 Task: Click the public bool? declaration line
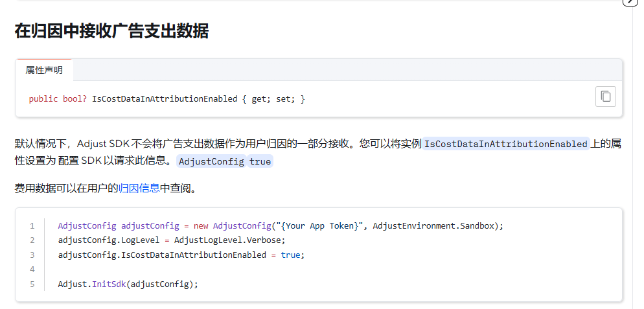click(x=167, y=99)
